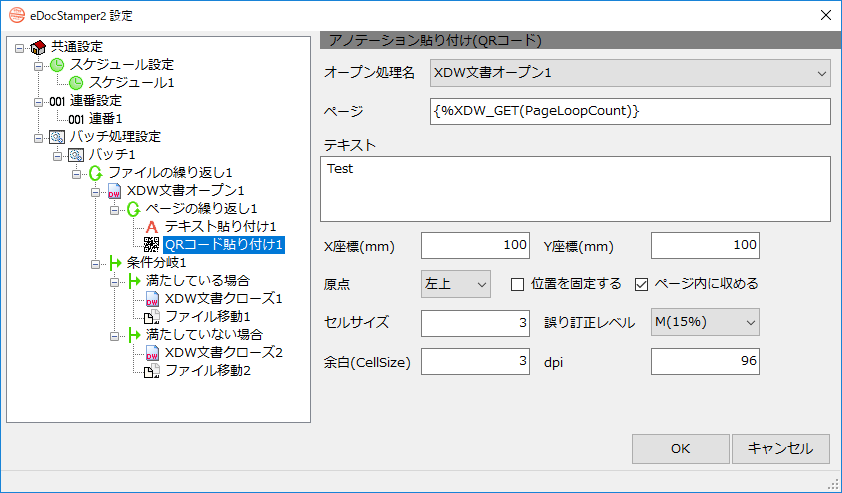Click the house icon beside 共通設定

point(38,47)
